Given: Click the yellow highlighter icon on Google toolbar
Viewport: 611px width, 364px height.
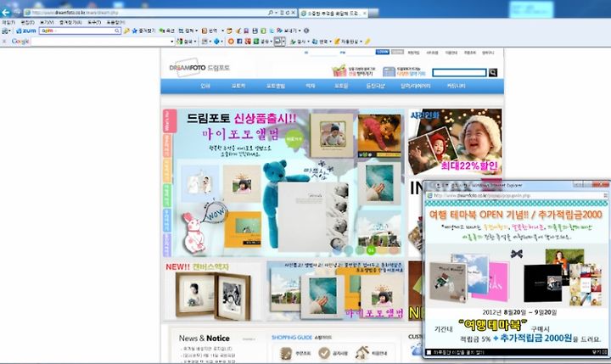Looking at the screenshot, I should point(367,42).
